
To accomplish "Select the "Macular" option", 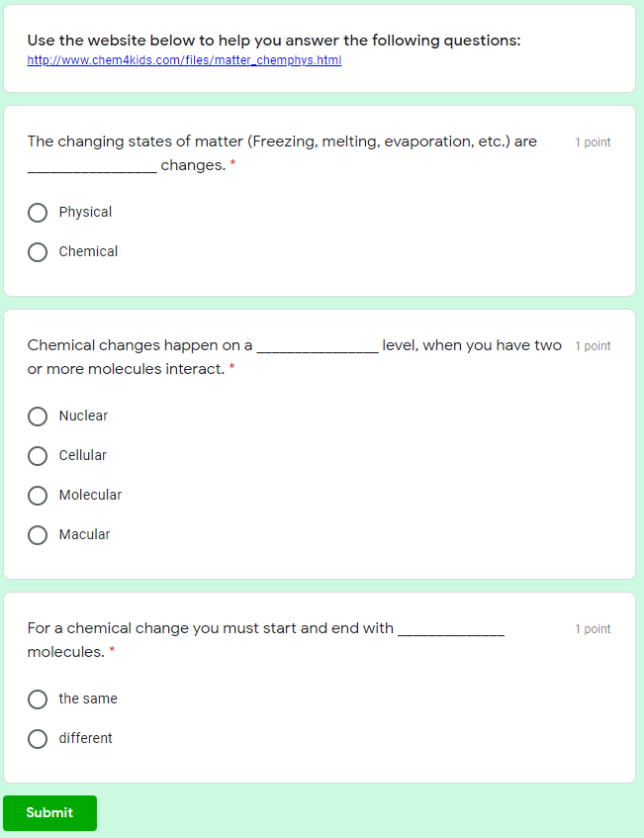I will coord(37,534).
